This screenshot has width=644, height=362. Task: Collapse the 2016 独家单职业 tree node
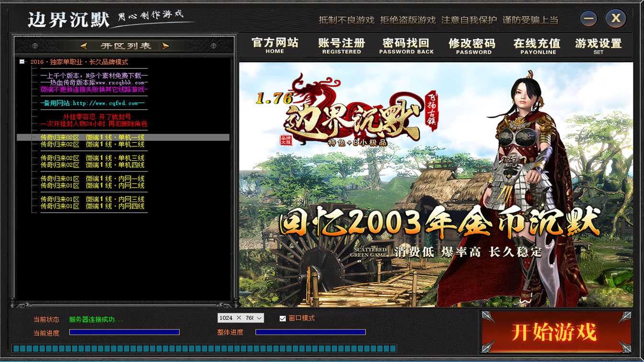pos(22,62)
